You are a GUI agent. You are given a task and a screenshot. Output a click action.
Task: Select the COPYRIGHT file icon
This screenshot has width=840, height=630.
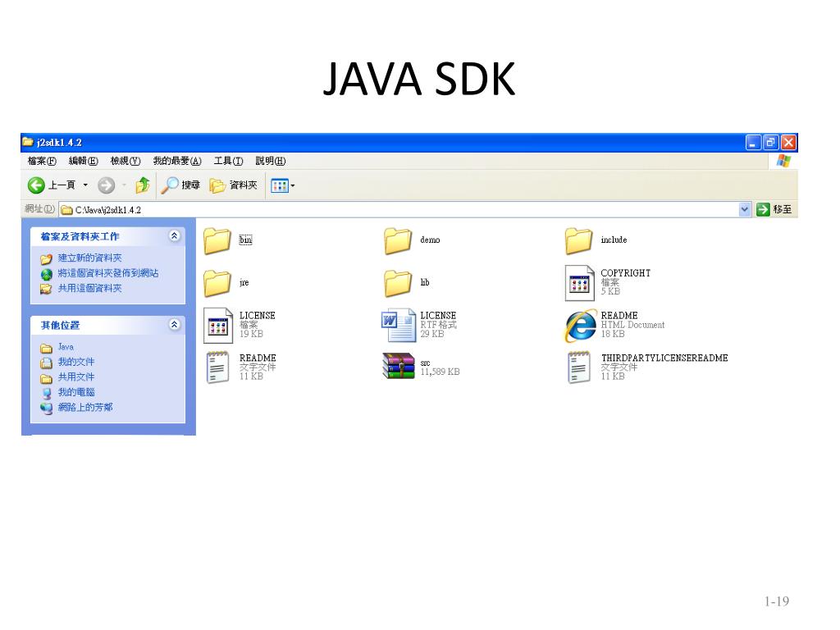[x=580, y=282]
